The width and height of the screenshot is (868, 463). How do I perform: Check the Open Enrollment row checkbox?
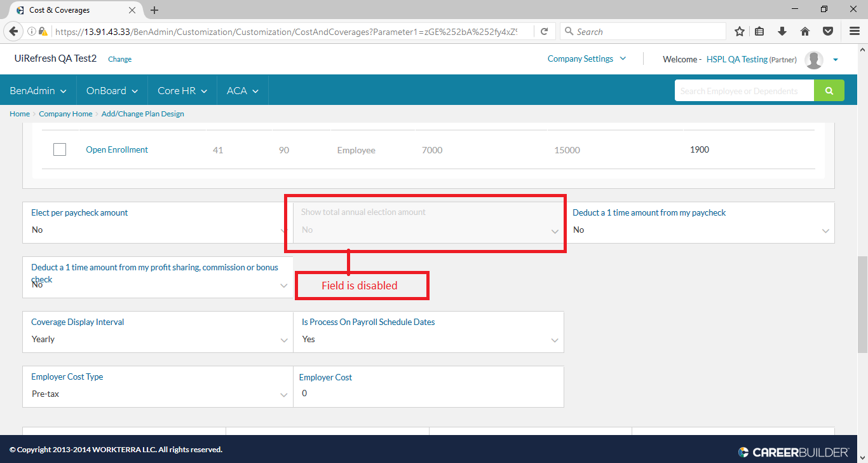point(60,149)
